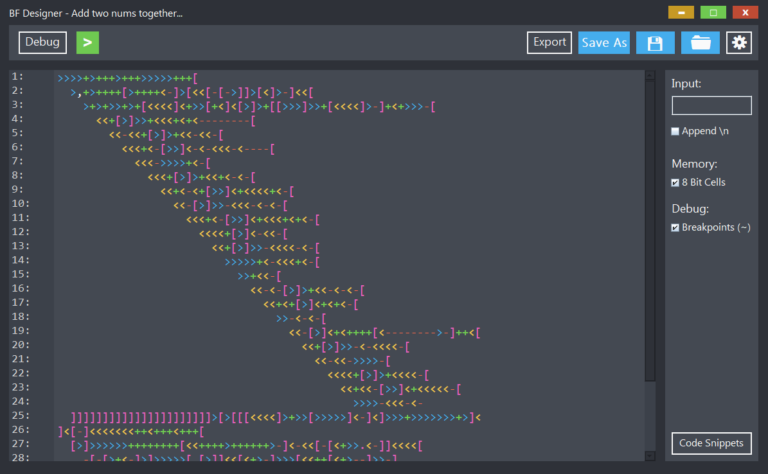Click the Export button
The width and height of the screenshot is (768, 474).
click(x=549, y=43)
